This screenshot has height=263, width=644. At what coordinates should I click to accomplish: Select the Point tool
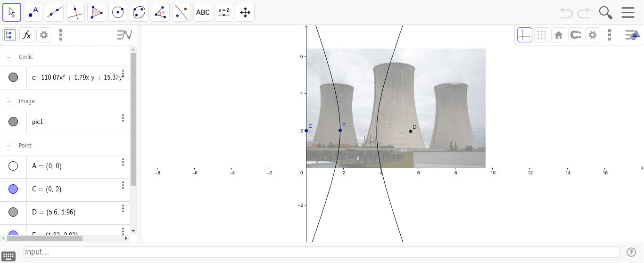(x=33, y=12)
